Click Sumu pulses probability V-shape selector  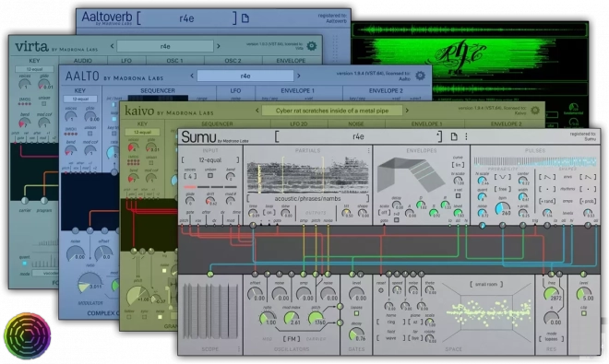point(503,177)
